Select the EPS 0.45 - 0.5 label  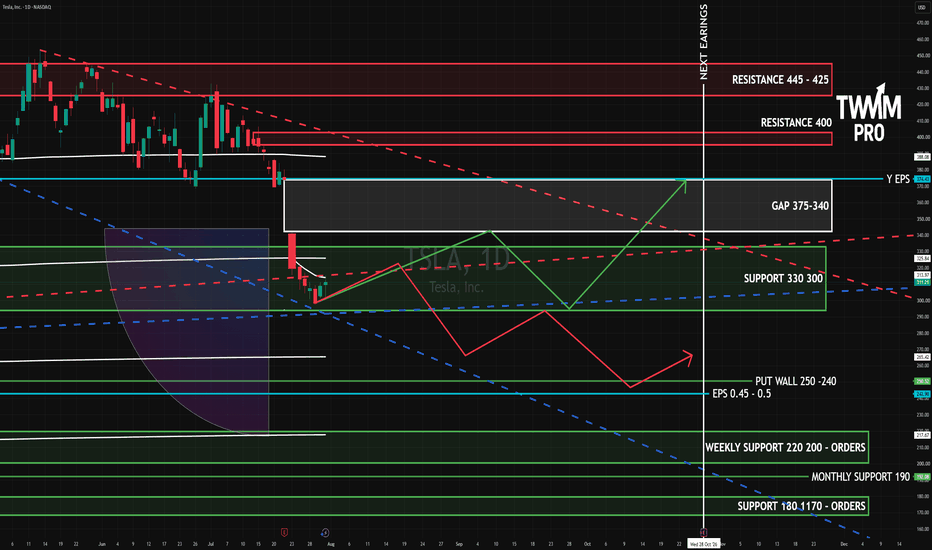(741, 394)
